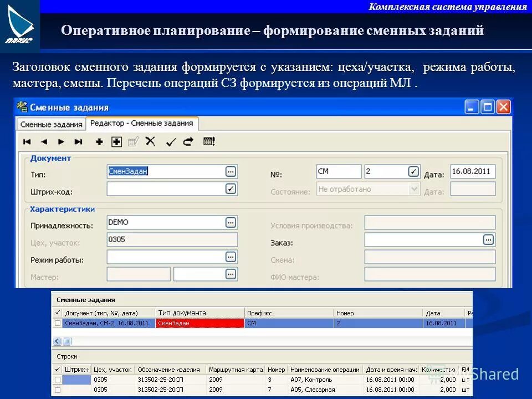The height and width of the screenshot is (399, 532).
Task: Click checkmark button in number field
Action: [413, 172]
